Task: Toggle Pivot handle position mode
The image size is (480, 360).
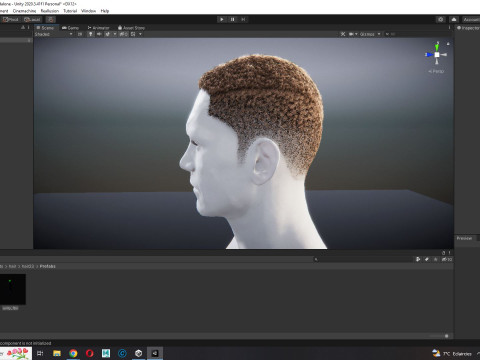Action: click(10, 19)
